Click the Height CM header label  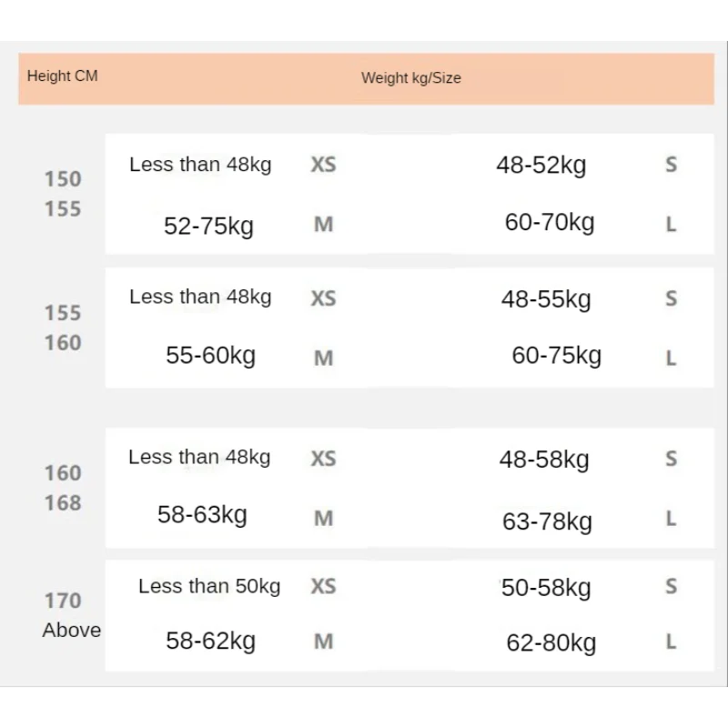pyautogui.click(x=63, y=76)
